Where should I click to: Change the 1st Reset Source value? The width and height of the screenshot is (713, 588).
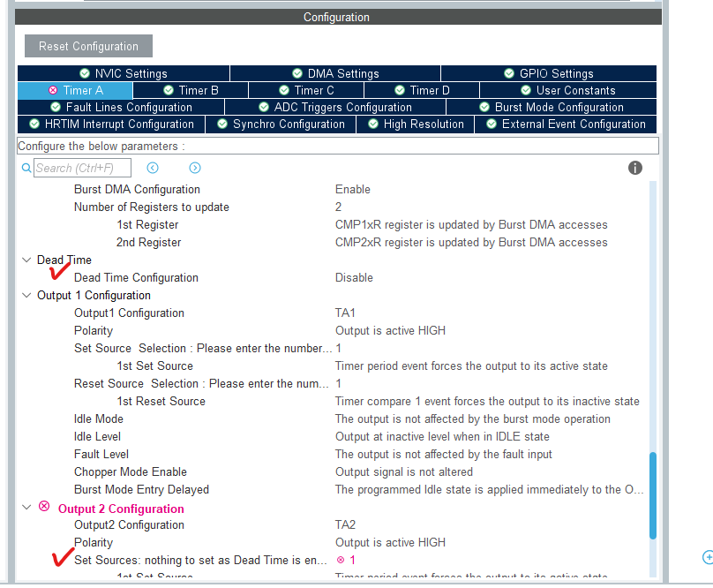click(x=487, y=402)
